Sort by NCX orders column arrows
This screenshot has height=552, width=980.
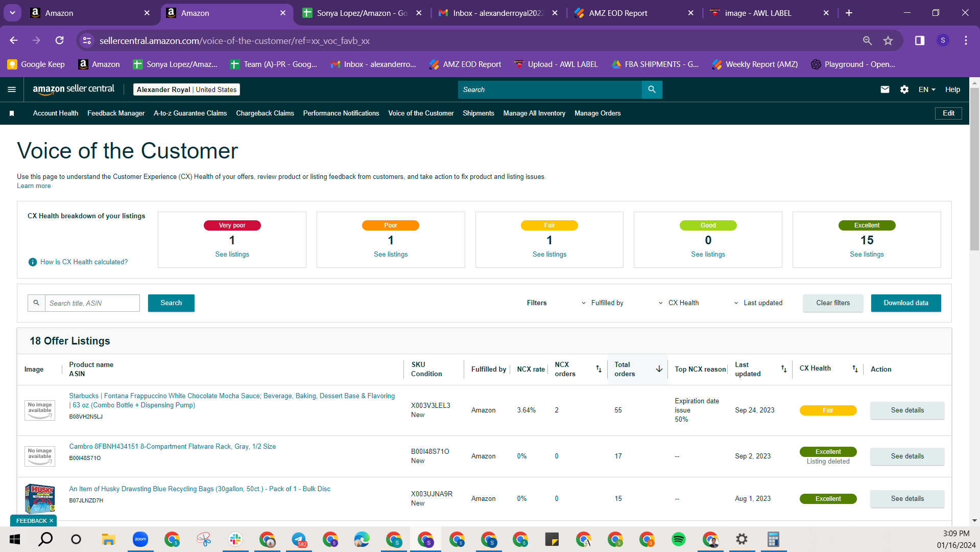click(x=599, y=369)
